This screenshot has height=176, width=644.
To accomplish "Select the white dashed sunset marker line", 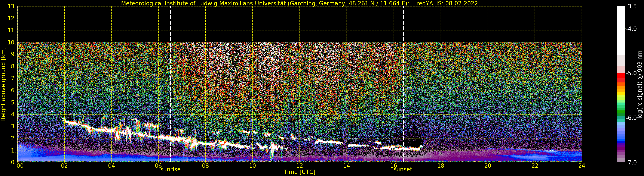I will (403, 84).
